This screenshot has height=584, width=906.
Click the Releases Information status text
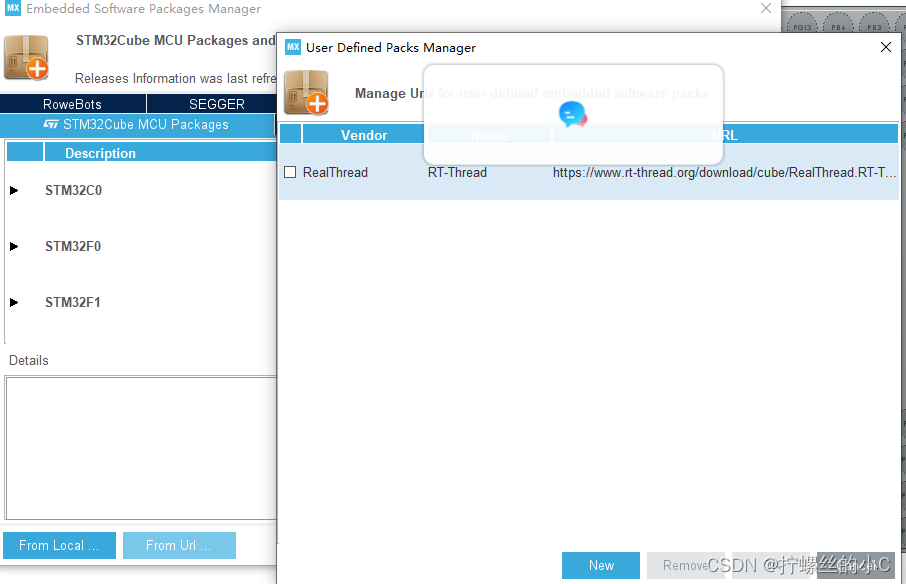[x=176, y=79]
